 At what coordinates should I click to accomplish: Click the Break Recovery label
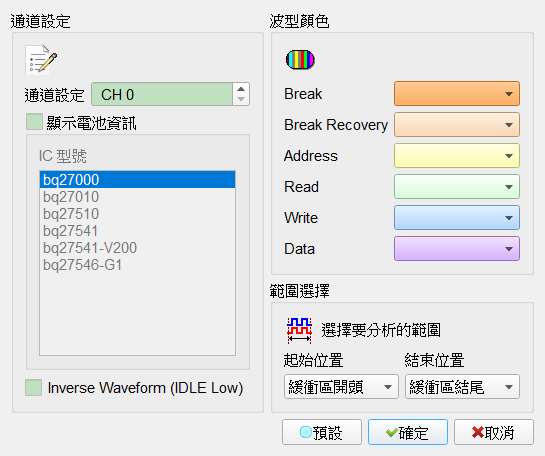tap(336, 125)
